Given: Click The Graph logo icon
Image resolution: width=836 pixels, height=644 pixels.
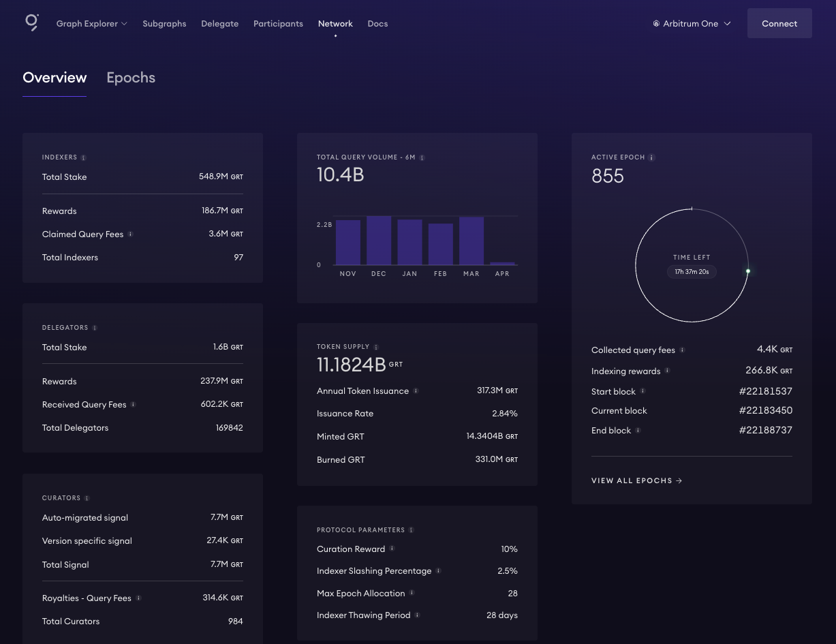Looking at the screenshot, I should pyautogui.click(x=32, y=22).
